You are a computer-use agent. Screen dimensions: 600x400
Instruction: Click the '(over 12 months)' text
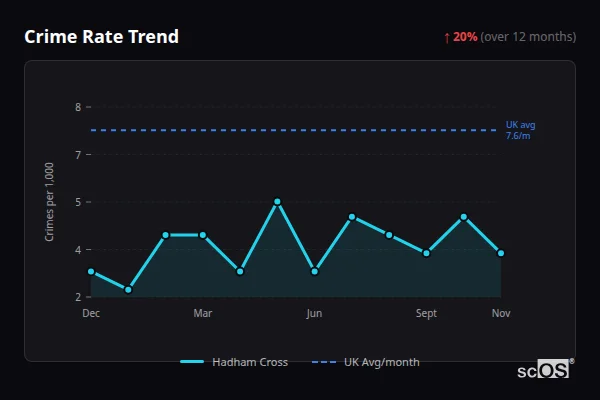tap(528, 37)
